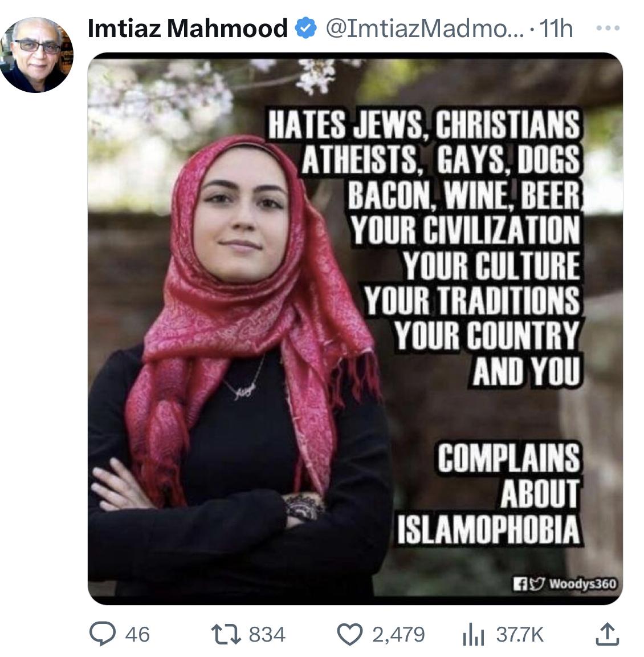Click the blue verified checkmark badge
The image size is (644, 657).
[305, 28]
